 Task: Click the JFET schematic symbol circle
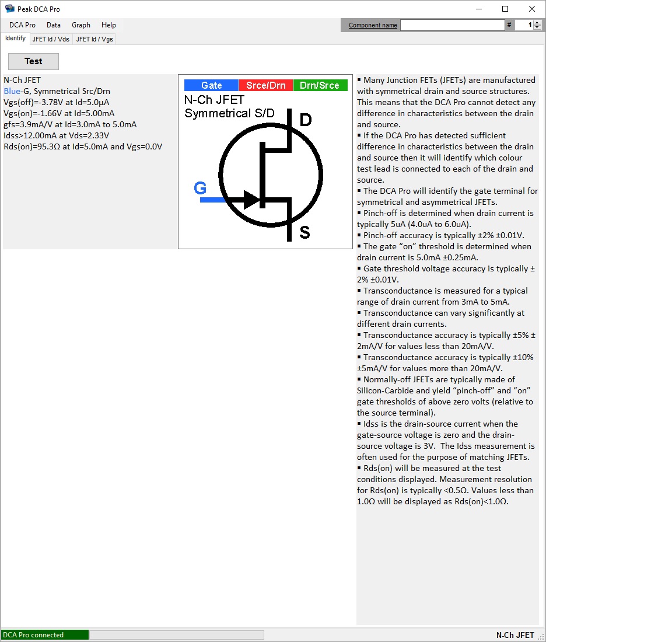(x=271, y=175)
